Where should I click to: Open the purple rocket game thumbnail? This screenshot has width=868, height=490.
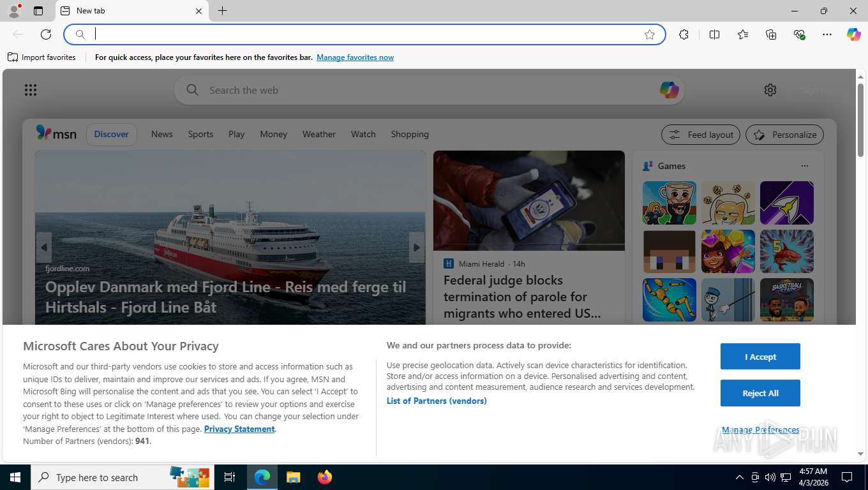coord(787,203)
